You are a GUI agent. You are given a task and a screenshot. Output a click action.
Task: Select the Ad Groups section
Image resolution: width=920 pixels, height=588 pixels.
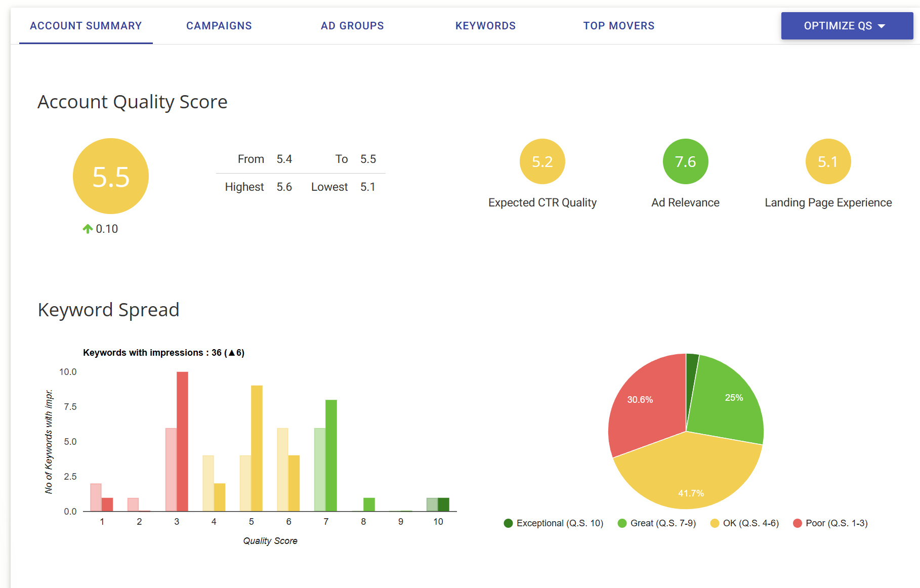pos(352,25)
